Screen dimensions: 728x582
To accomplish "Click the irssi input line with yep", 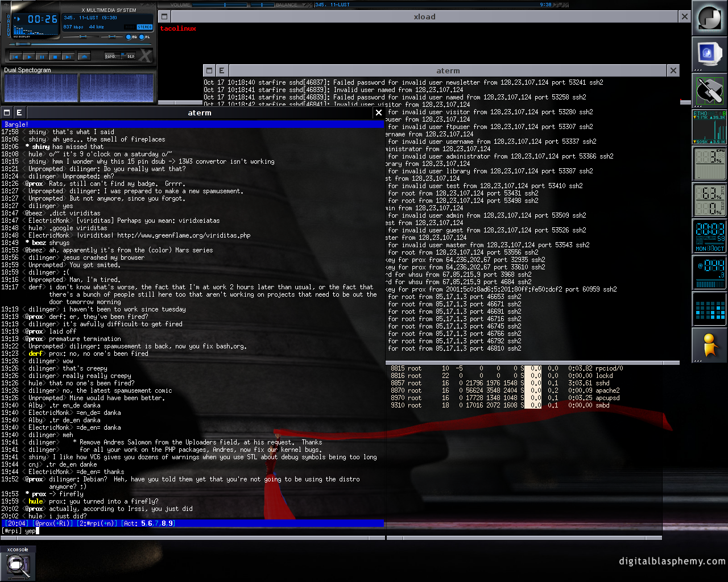I will point(193,531).
